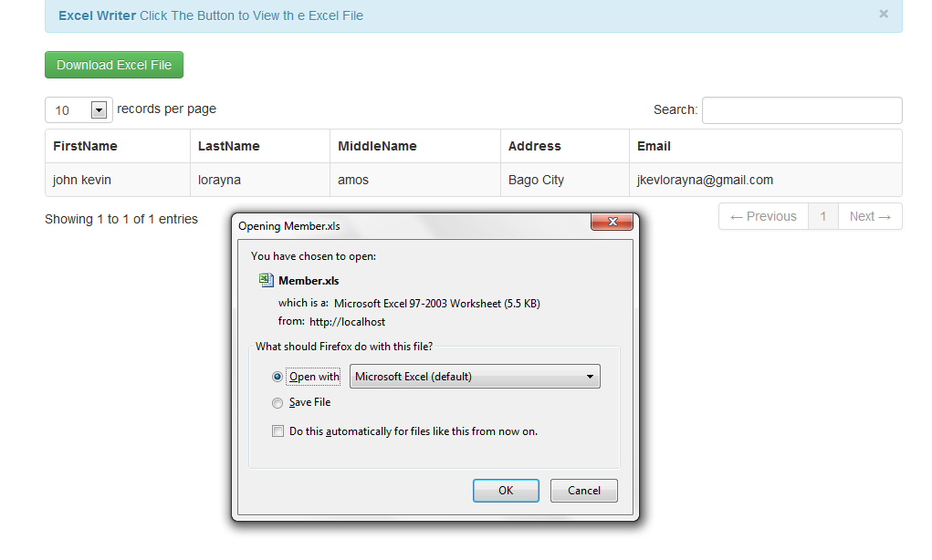
Task: Go to the Next page
Action: tap(870, 216)
